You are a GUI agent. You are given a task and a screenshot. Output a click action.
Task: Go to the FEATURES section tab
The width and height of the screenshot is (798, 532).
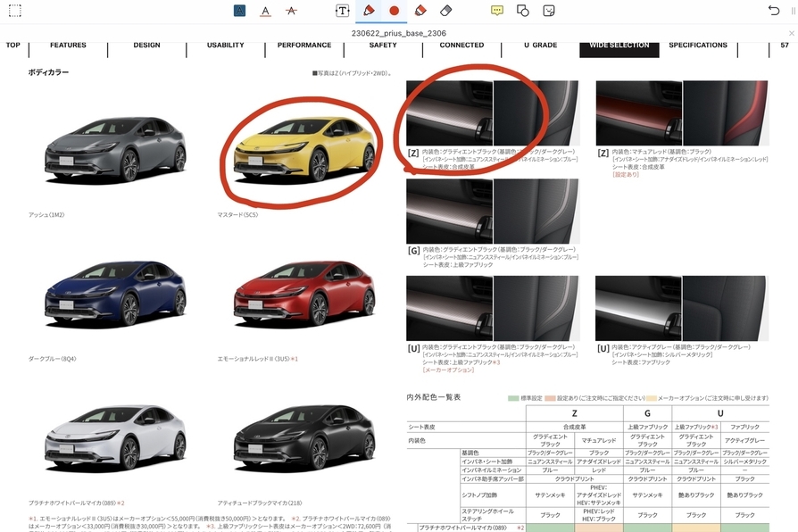[x=68, y=46]
